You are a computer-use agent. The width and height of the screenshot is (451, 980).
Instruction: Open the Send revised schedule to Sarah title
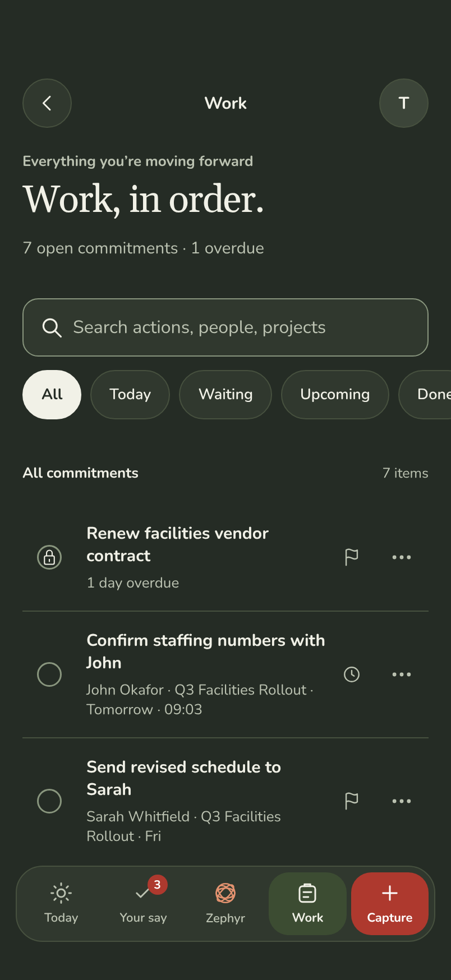(184, 778)
